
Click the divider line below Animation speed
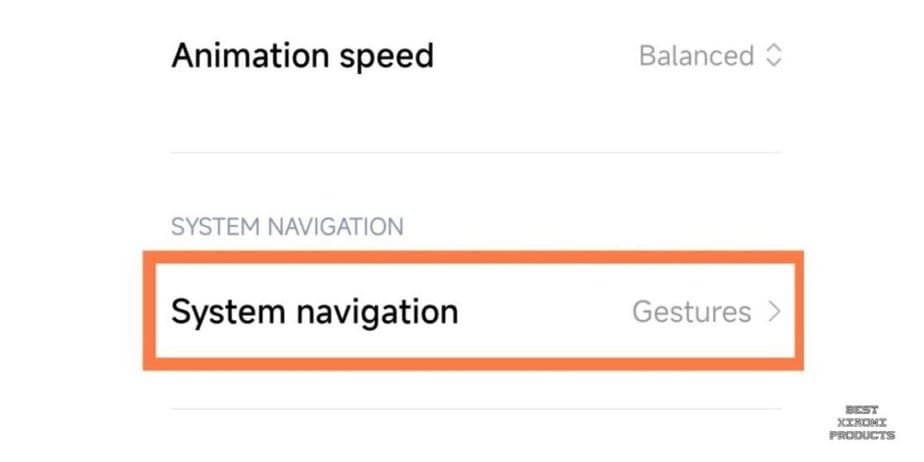[x=476, y=152]
